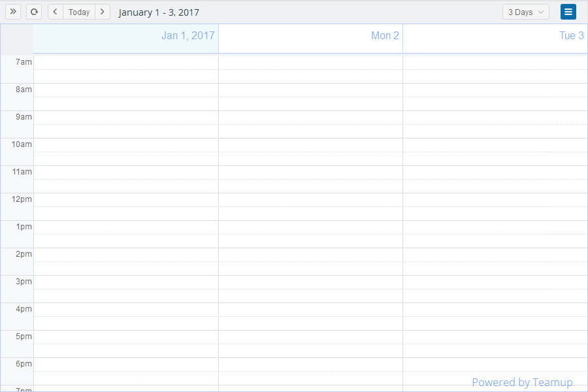Click the 3pm slot on Tue 3
This screenshot has width=588, height=392.
click(x=495, y=282)
